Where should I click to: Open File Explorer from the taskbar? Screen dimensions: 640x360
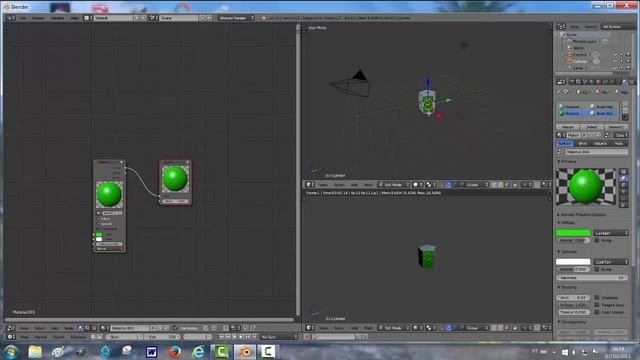tap(35, 351)
